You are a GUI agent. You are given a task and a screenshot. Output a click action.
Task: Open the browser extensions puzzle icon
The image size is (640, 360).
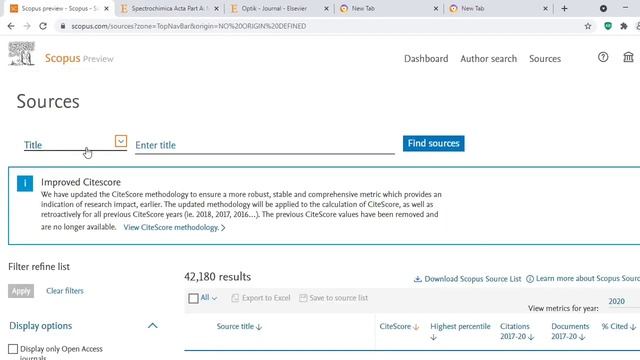(x=624, y=26)
